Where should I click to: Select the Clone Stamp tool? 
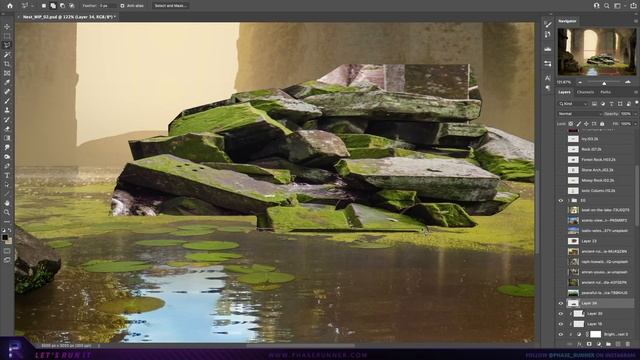(7, 110)
